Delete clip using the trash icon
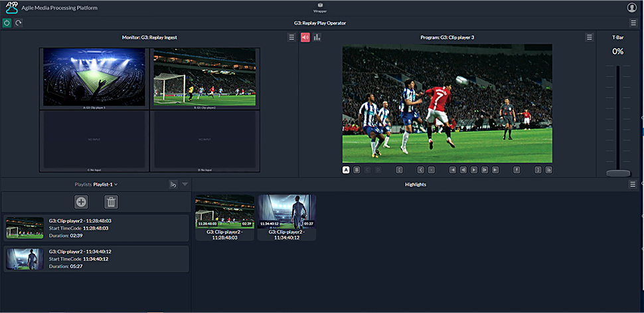 pos(112,202)
